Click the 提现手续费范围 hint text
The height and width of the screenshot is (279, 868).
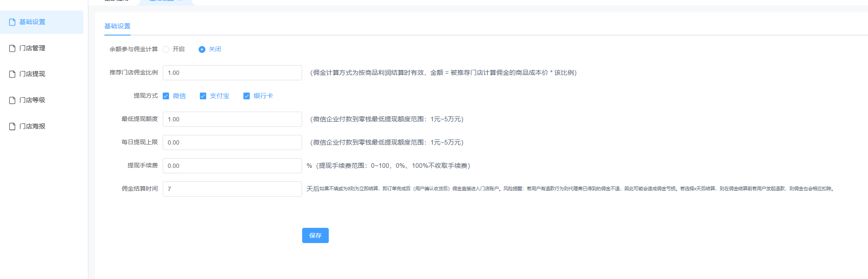pyautogui.click(x=388, y=166)
